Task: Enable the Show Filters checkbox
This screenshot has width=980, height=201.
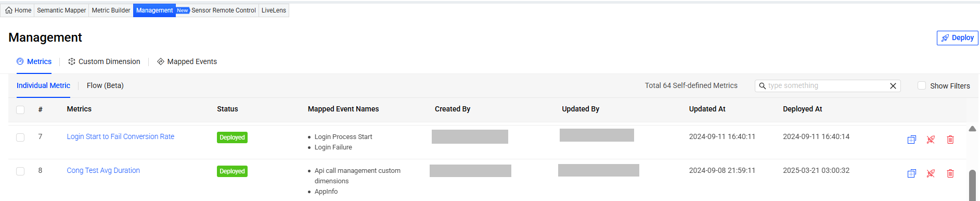Action: click(x=922, y=85)
